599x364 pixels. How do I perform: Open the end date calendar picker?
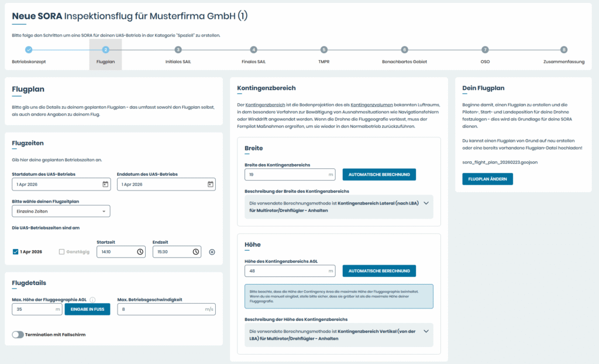210,184
